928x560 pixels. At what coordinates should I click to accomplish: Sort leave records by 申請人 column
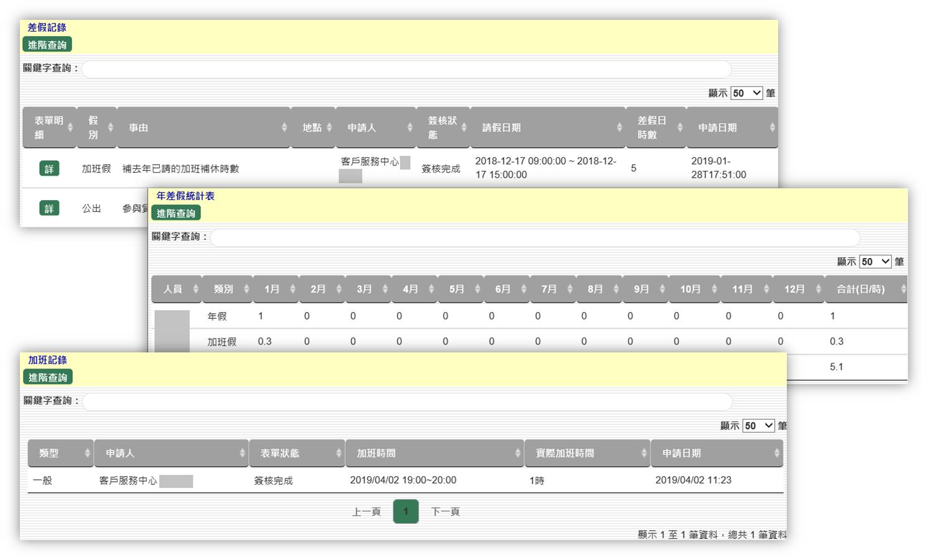(376, 127)
